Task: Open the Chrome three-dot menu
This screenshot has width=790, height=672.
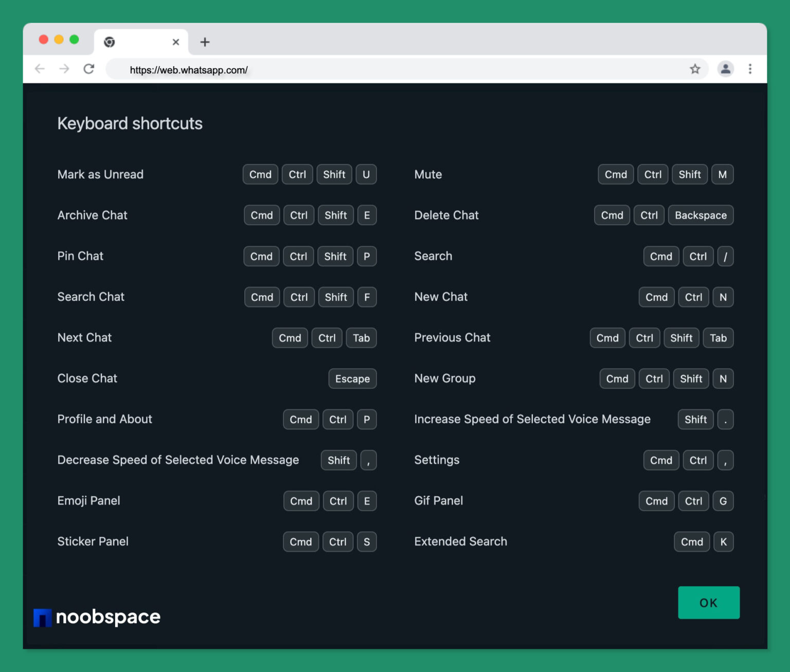Action: (750, 69)
